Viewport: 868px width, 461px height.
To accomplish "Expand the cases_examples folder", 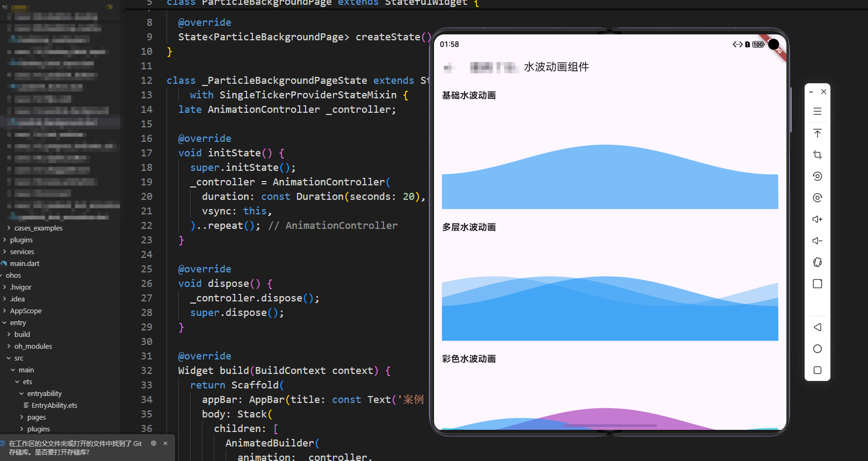I will [9, 228].
